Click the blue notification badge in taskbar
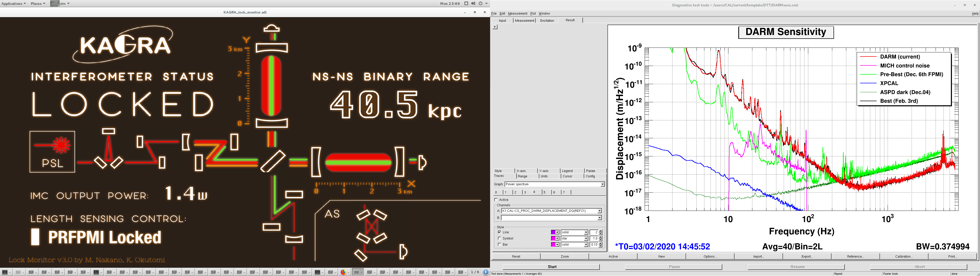Screen dimensions: 980x276 486,272
